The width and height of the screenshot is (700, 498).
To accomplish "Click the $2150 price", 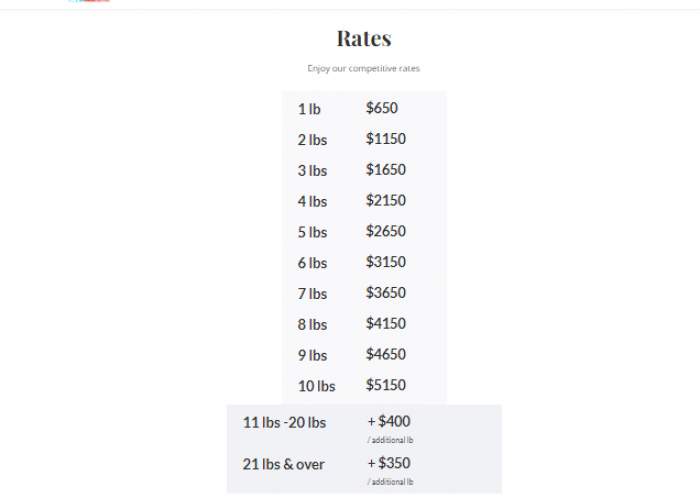I will pyautogui.click(x=386, y=200).
